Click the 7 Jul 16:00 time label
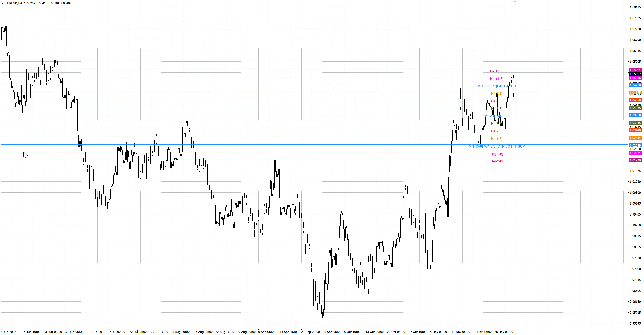Screen dimensions: 644x335 pos(94,332)
